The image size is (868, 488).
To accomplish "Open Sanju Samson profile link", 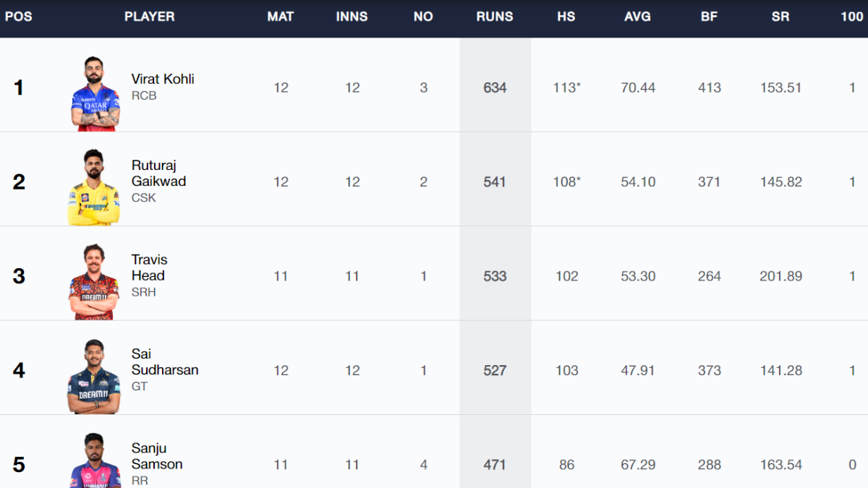I will tap(156, 456).
